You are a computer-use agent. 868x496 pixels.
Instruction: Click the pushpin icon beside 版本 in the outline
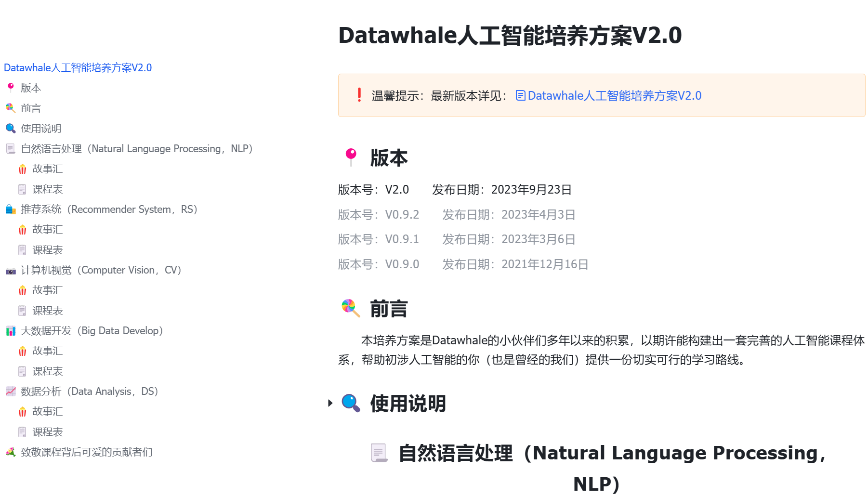tap(11, 88)
